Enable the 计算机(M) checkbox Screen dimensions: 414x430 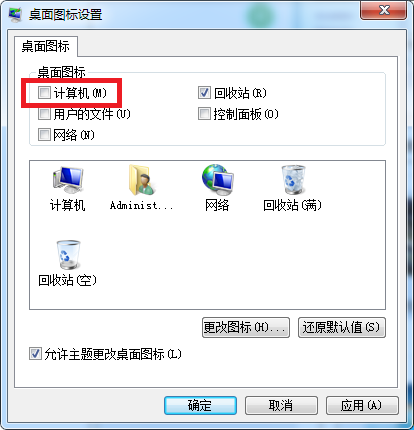44,93
